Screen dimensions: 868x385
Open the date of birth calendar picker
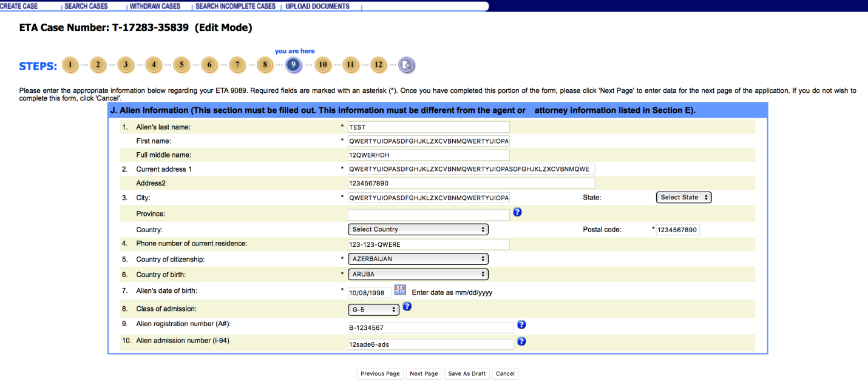tap(400, 290)
